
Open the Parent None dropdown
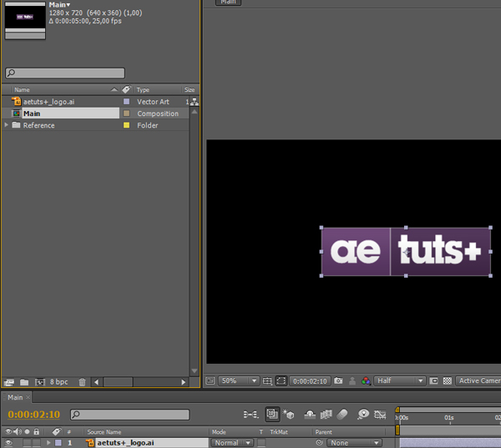354,443
